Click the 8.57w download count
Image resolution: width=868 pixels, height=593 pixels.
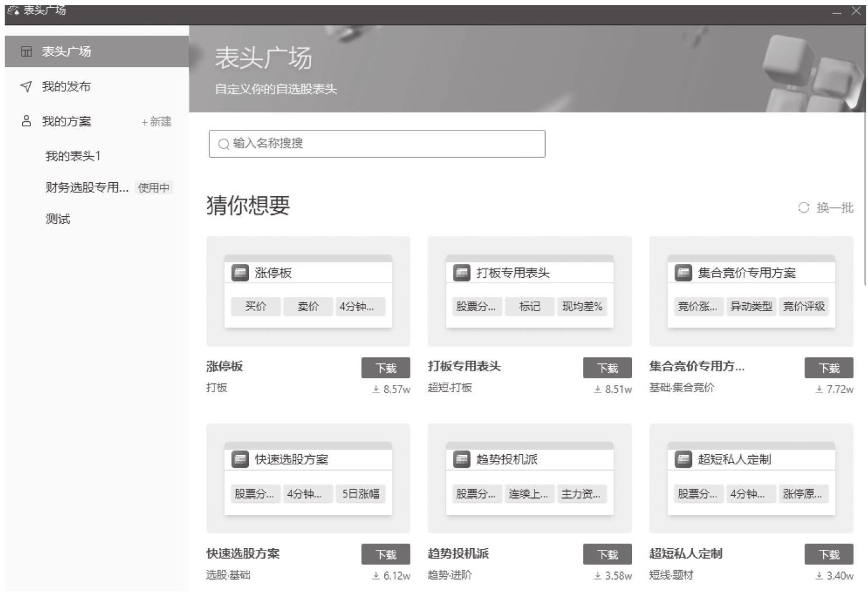(x=392, y=389)
